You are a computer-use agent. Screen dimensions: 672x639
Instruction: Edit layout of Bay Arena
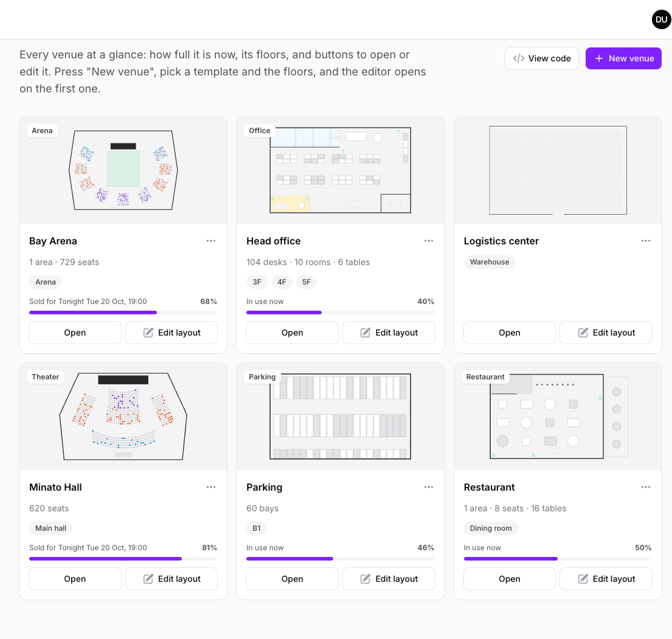click(171, 333)
